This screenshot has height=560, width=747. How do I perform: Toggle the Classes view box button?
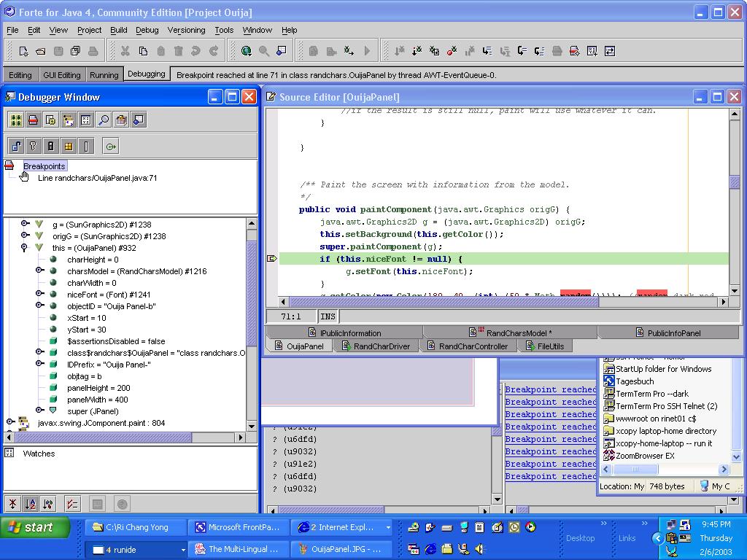point(122,120)
